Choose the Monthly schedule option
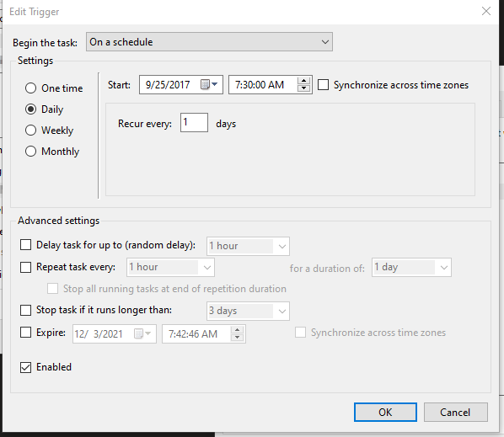This screenshot has width=504, height=437. click(x=30, y=152)
